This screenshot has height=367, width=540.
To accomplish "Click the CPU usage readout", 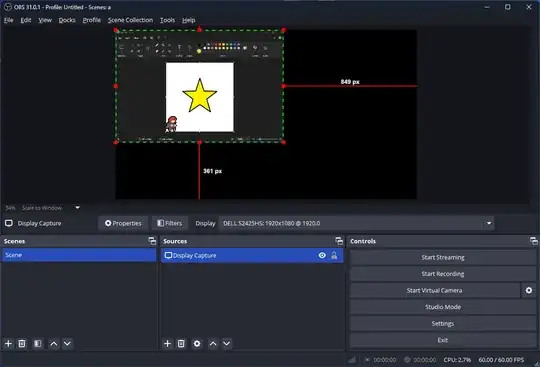I will tap(457, 360).
